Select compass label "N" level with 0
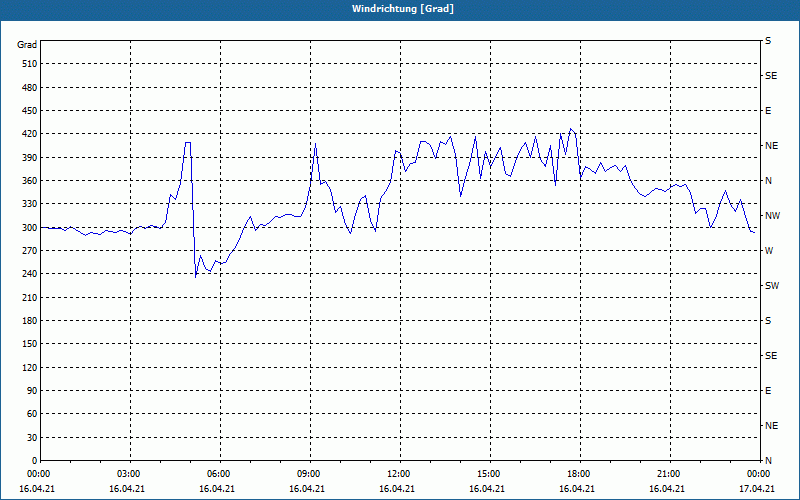The image size is (800, 500). click(x=768, y=461)
